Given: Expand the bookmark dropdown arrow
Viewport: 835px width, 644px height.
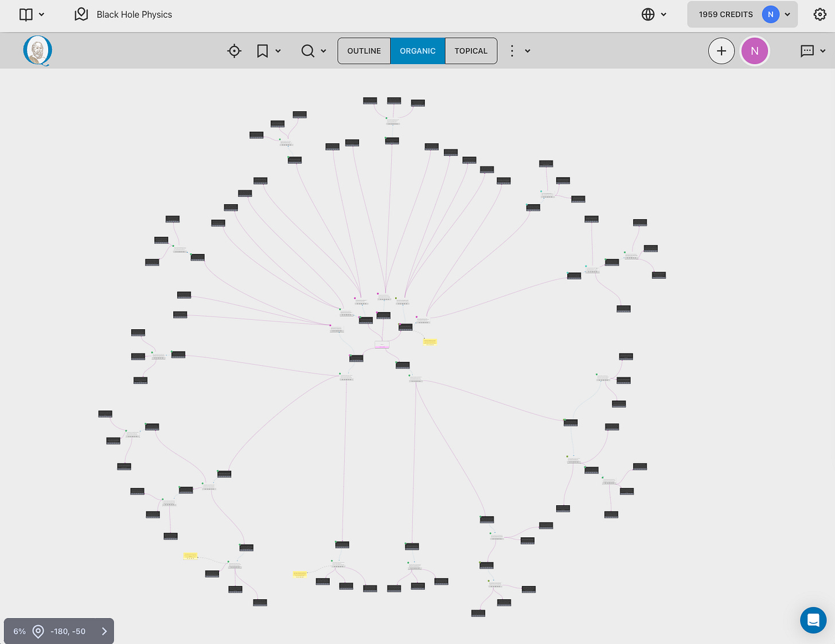Looking at the screenshot, I should 278,51.
